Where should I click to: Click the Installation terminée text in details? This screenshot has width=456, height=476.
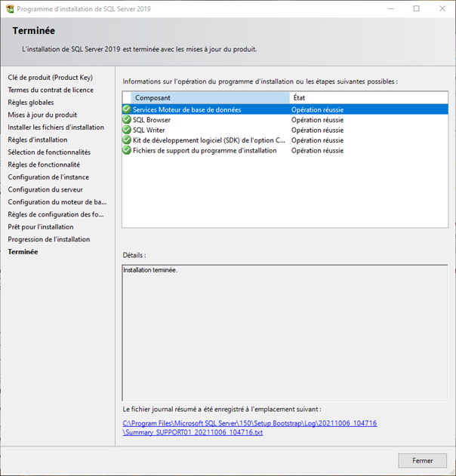pyautogui.click(x=150, y=270)
